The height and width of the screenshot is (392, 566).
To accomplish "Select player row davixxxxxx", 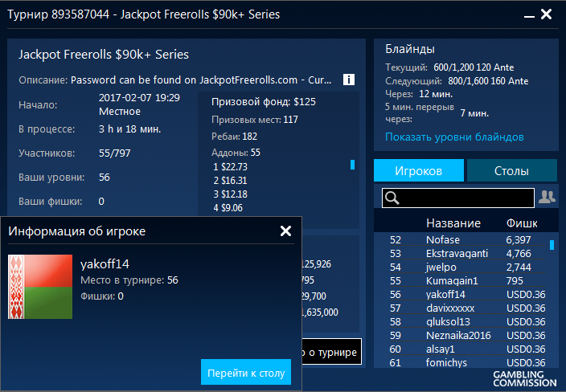I will tap(466, 308).
